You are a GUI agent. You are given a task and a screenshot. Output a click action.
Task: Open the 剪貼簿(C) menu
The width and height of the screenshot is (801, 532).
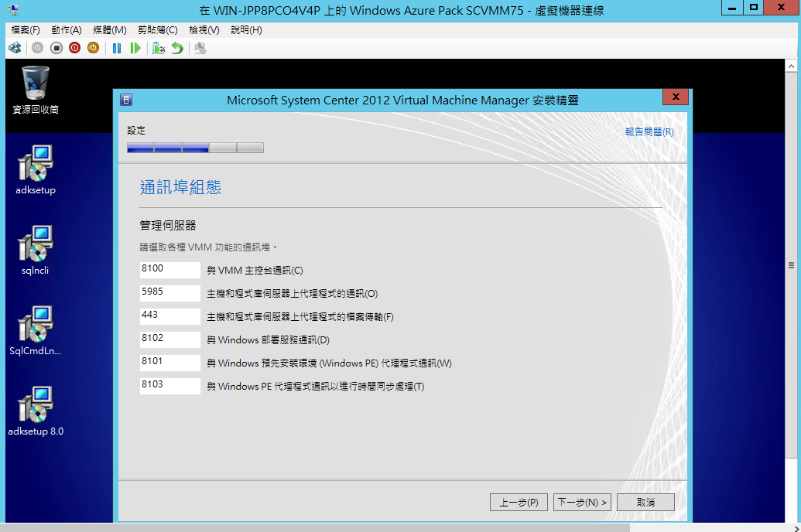click(158, 30)
